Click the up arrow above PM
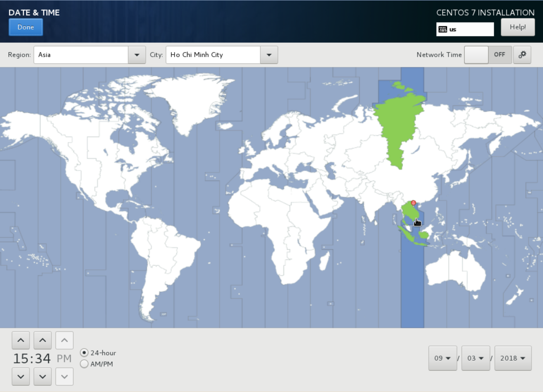This screenshot has width=543, height=392. tap(64, 340)
